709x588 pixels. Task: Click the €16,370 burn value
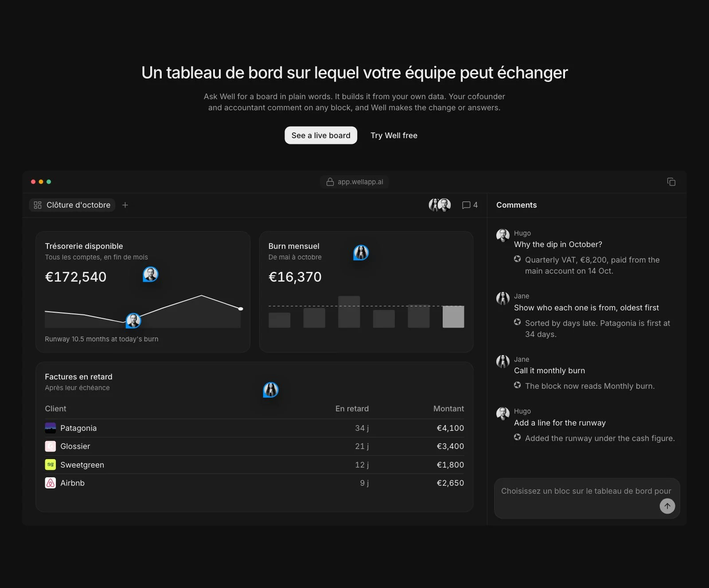tap(295, 277)
